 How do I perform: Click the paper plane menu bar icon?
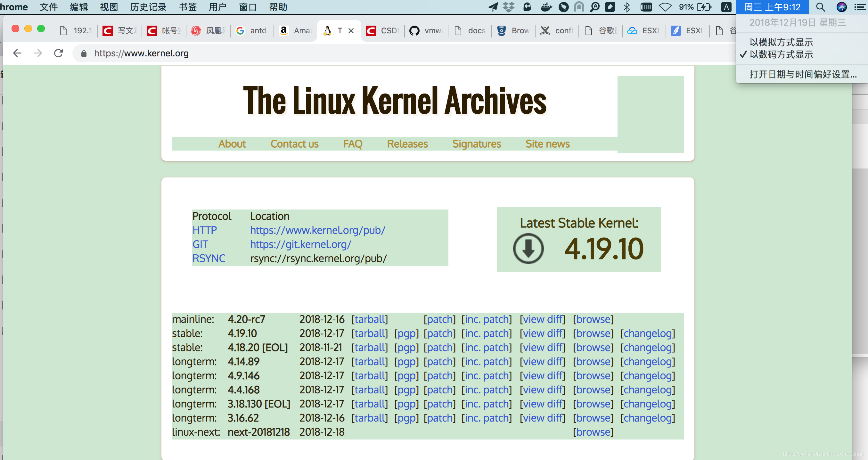[493, 7]
